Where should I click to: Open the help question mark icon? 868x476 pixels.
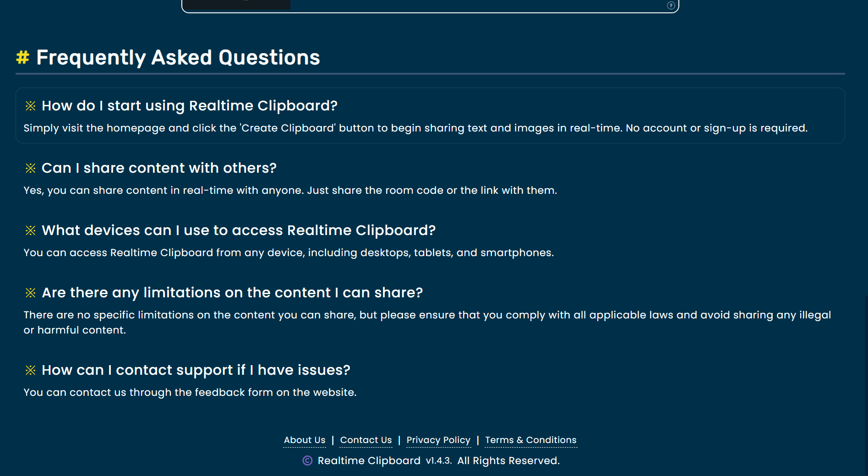pos(671,5)
